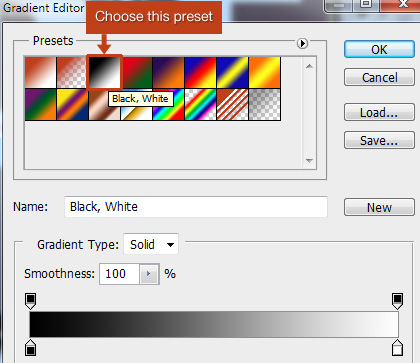Screen dimensions: 420x363
Task: Open the Smoothness slider popup arrow
Action: tap(149, 274)
